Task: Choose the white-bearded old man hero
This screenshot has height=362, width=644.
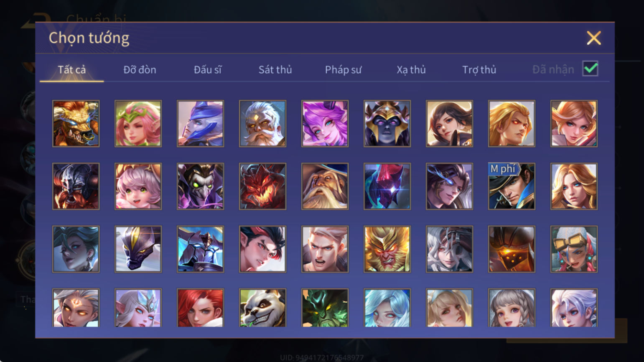Action: (x=262, y=123)
